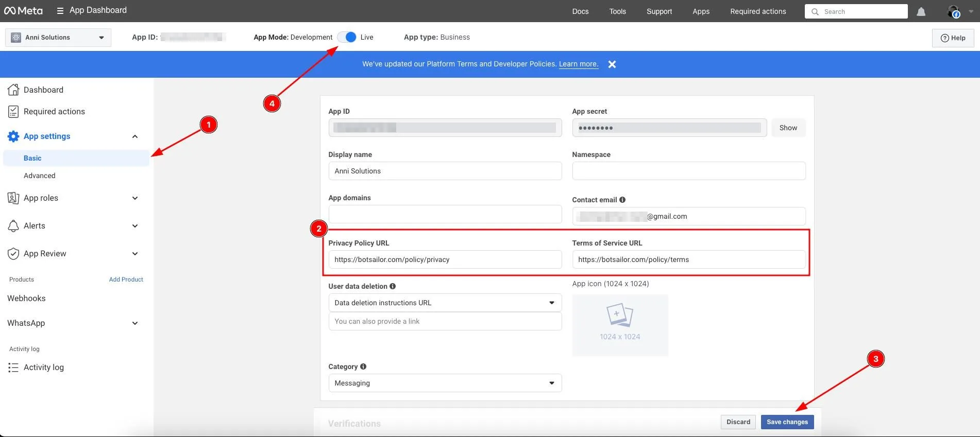Click the Activity log list icon
Viewport: 980px width, 437px height.
pos(13,368)
